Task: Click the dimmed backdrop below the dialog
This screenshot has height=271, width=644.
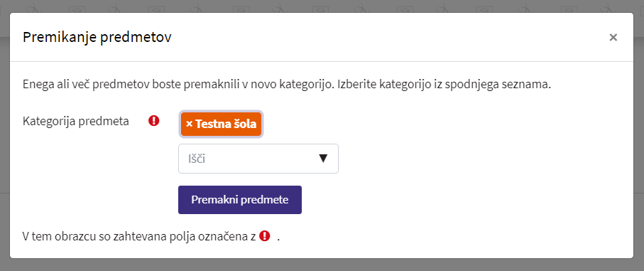Action: (322, 265)
